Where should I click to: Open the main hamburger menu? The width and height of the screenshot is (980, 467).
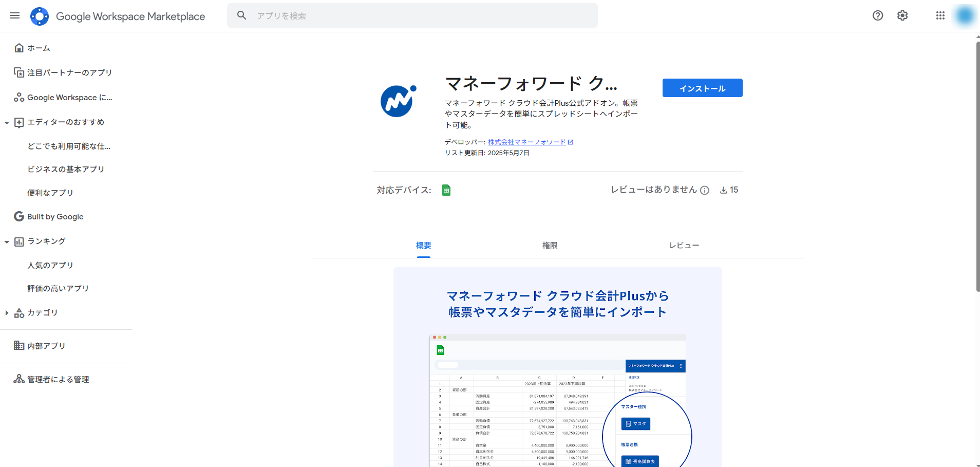point(15,15)
